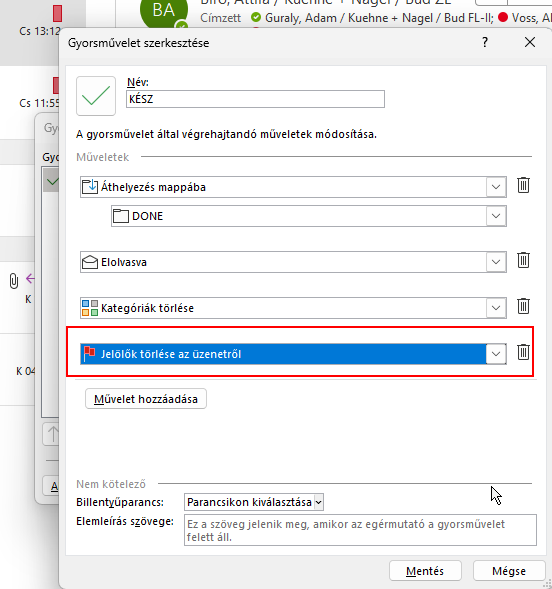Click the paperclip attachment icon
Image resolution: width=552 pixels, height=589 pixels.
tap(14, 281)
